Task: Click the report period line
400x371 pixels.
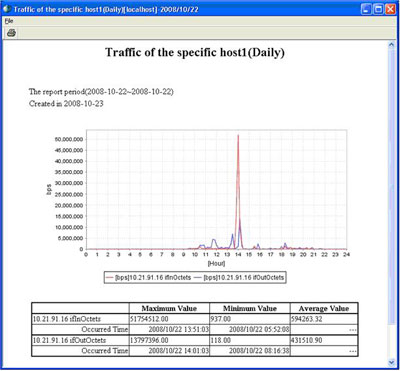Action: (101, 92)
